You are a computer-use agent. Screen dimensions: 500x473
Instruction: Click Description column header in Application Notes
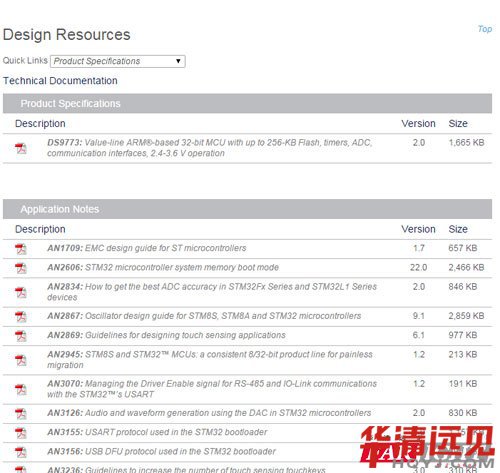click(40, 229)
